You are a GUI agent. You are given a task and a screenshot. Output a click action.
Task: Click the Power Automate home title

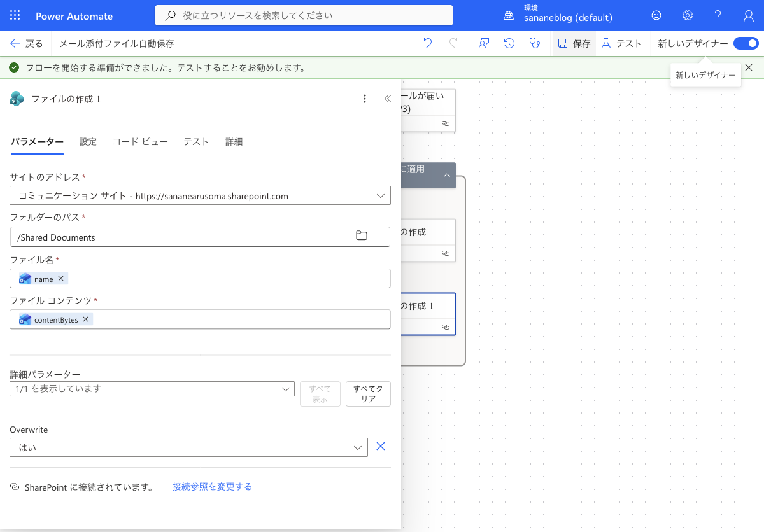(74, 16)
